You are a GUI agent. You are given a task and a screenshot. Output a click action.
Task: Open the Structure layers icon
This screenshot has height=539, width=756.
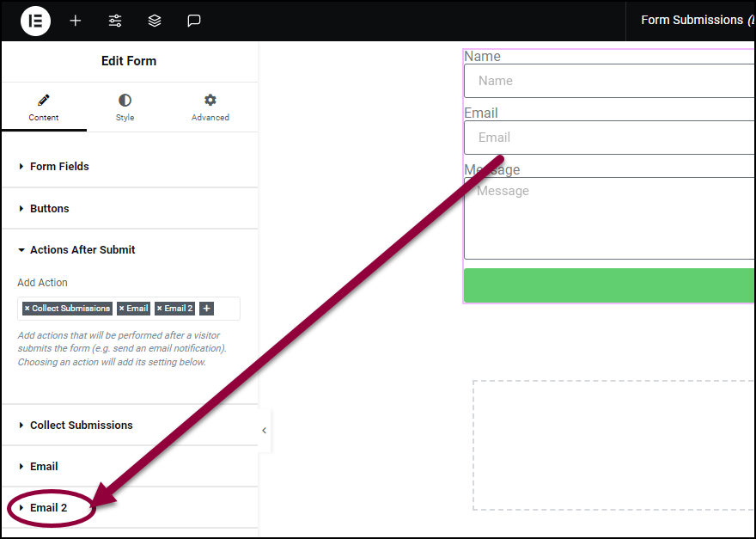click(155, 21)
